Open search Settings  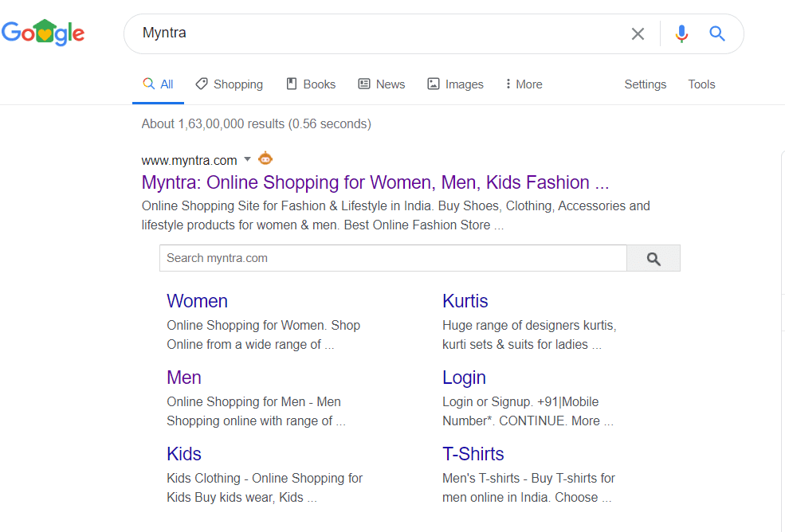[645, 84]
